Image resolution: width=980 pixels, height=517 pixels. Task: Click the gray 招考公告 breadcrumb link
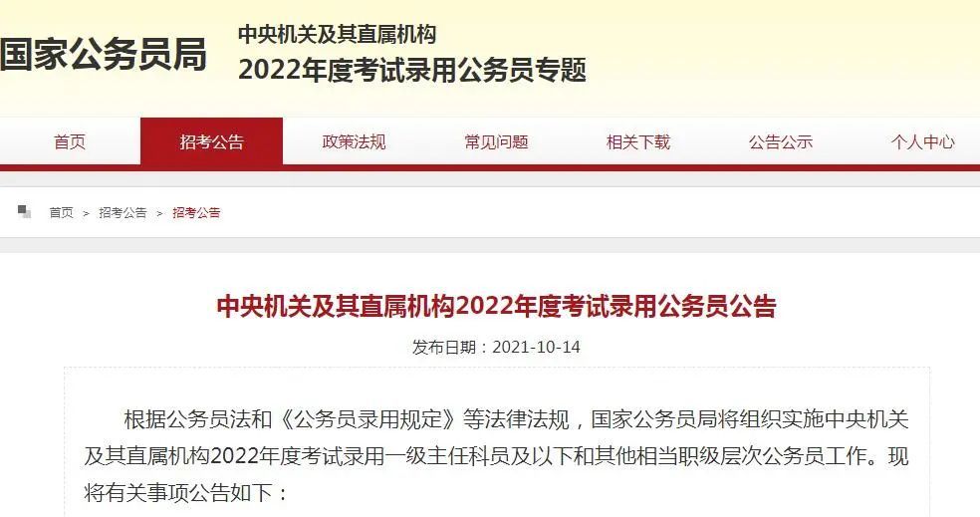pyautogui.click(x=122, y=212)
